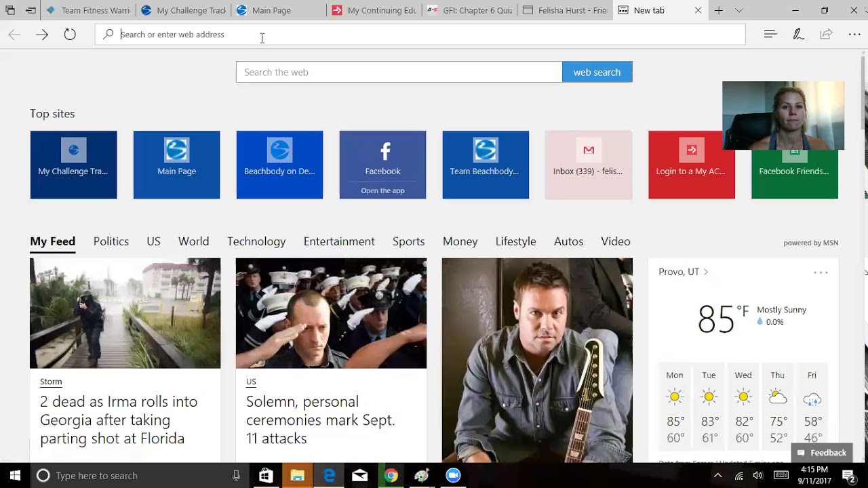Click the Search the web box
The image size is (868, 488).
[399, 72]
